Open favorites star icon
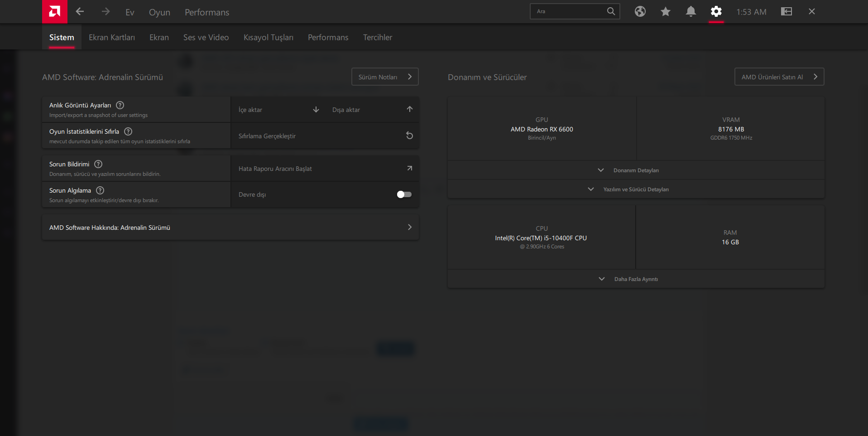The height and width of the screenshot is (436, 868). tap(665, 11)
